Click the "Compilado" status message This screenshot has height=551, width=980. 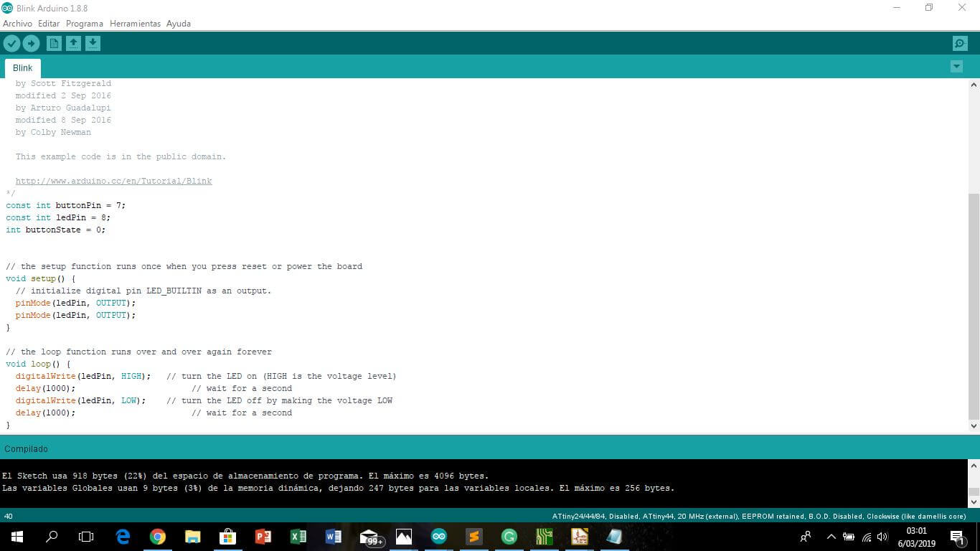click(26, 449)
